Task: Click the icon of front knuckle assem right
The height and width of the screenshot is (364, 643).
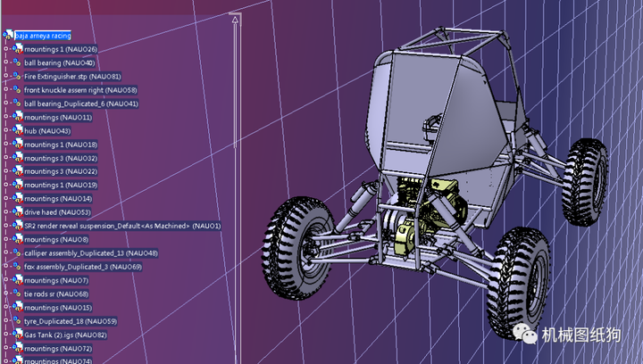Action: pyautogui.click(x=17, y=90)
